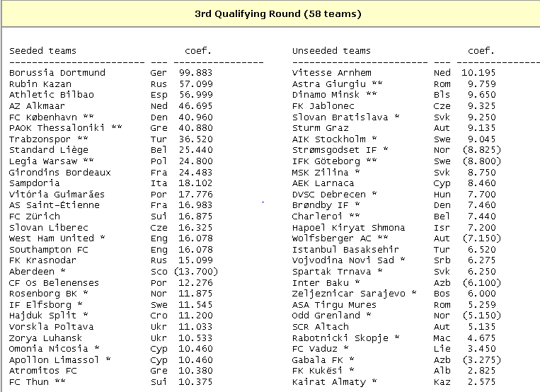Click FC Zürich team name
The height and width of the screenshot is (392, 540).
[x=35, y=217]
